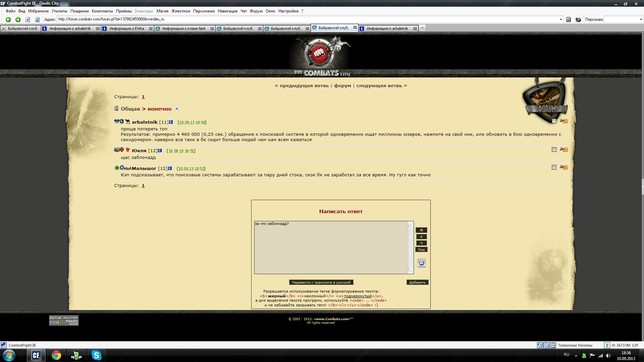The height and width of the screenshot is (362, 644).
Task: Stop page loading with red X icon
Action: coord(28,20)
